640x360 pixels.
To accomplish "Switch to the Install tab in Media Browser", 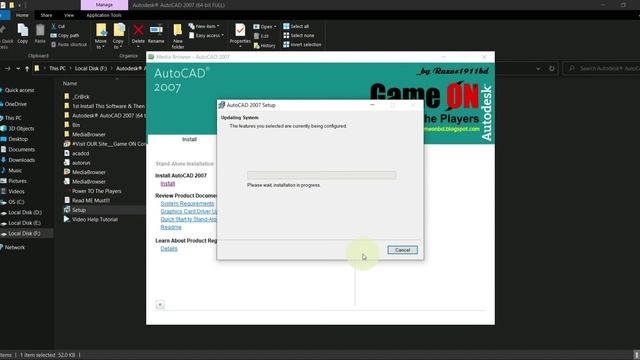I will click(189, 139).
